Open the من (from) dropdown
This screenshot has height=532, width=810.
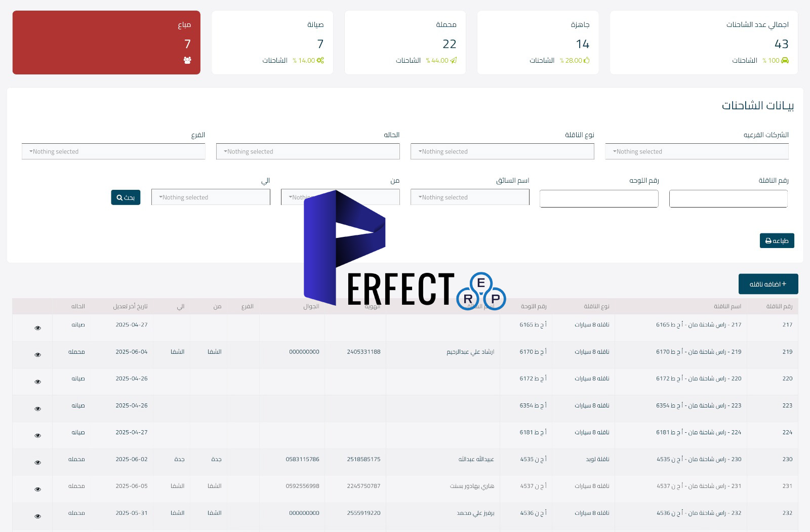coord(340,197)
